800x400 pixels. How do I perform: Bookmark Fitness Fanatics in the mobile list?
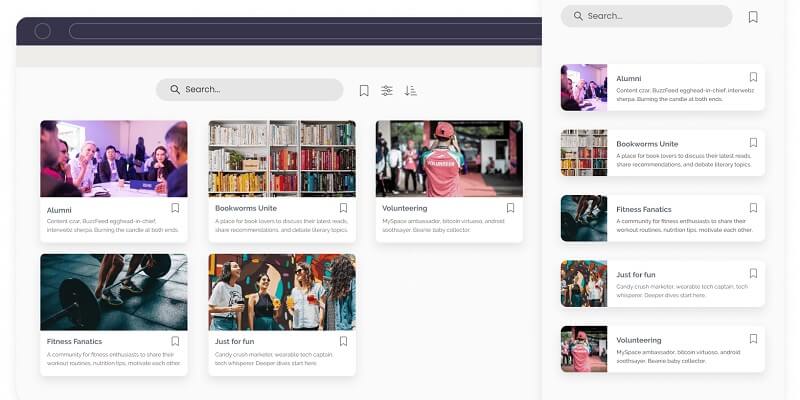click(754, 208)
